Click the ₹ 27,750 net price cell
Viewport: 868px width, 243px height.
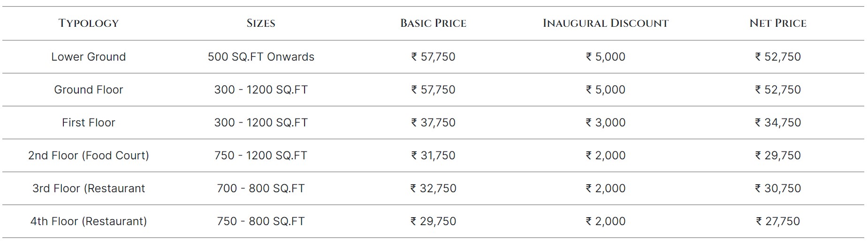coord(777,221)
